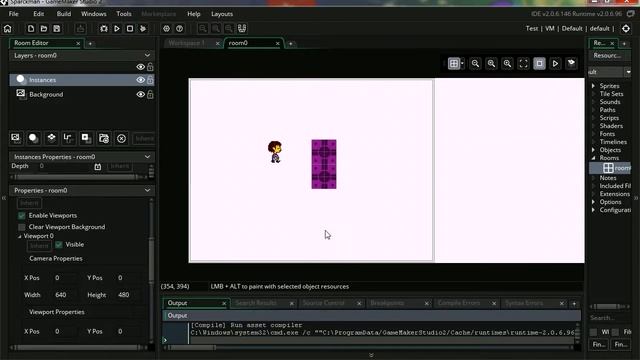Open the Build menu
The width and height of the screenshot is (640, 360).
(64, 14)
